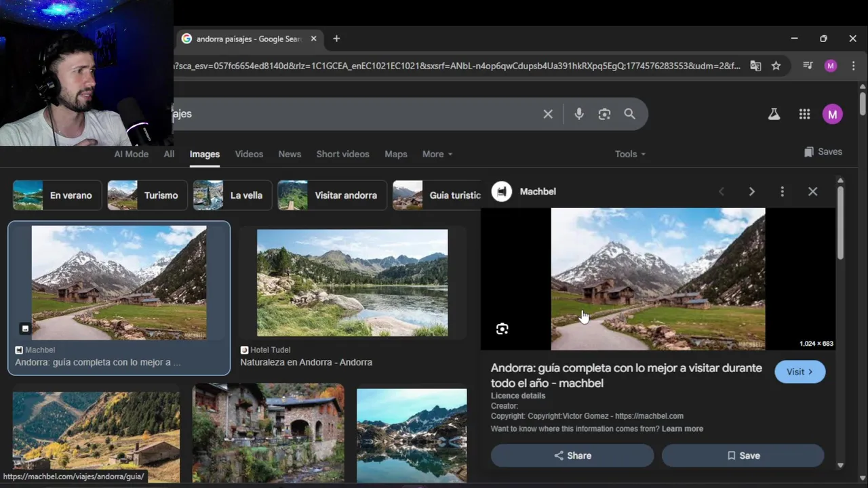Start voice search with the microphone icon
The width and height of the screenshot is (868, 488).
pyautogui.click(x=579, y=114)
